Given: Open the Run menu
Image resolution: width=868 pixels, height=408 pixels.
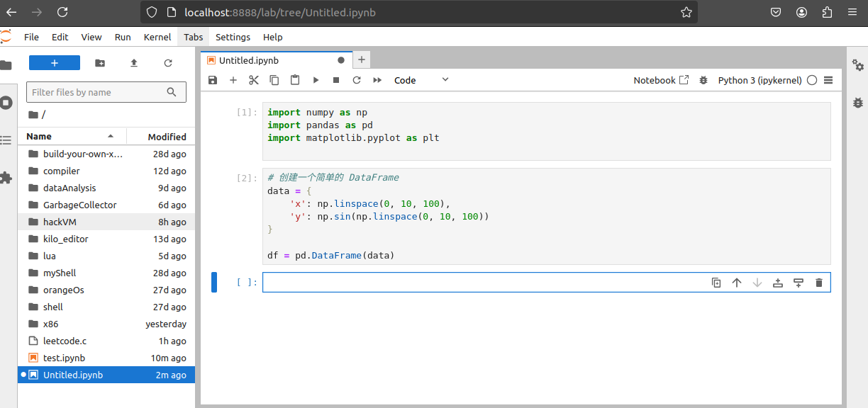Looking at the screenshot, I should tap(123, 37).
